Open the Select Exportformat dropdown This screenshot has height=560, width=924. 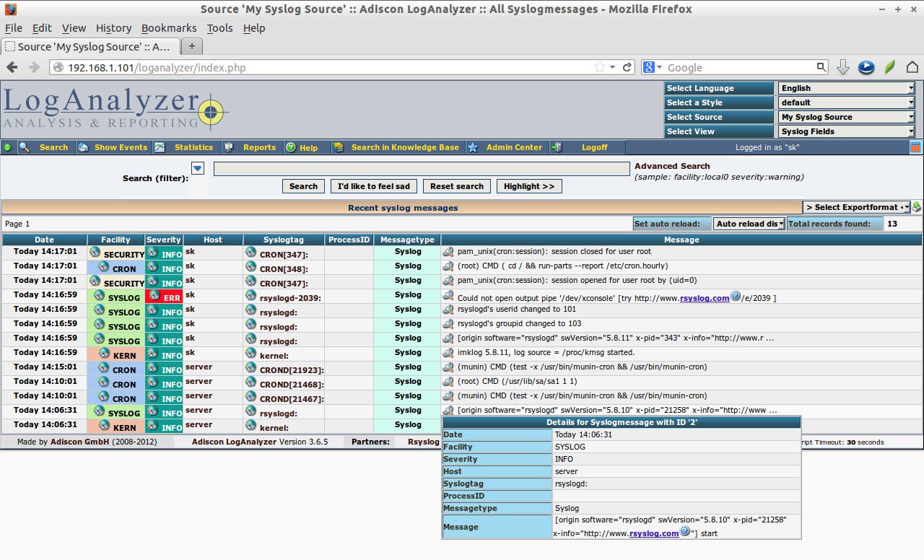[857, 207]
